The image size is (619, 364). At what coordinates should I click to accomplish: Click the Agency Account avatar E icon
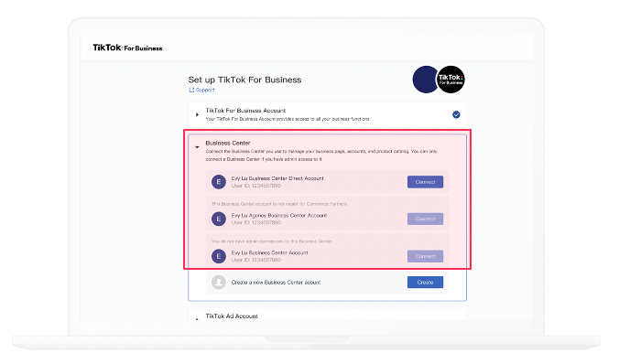pyautogui.click(x=219, y=219)
